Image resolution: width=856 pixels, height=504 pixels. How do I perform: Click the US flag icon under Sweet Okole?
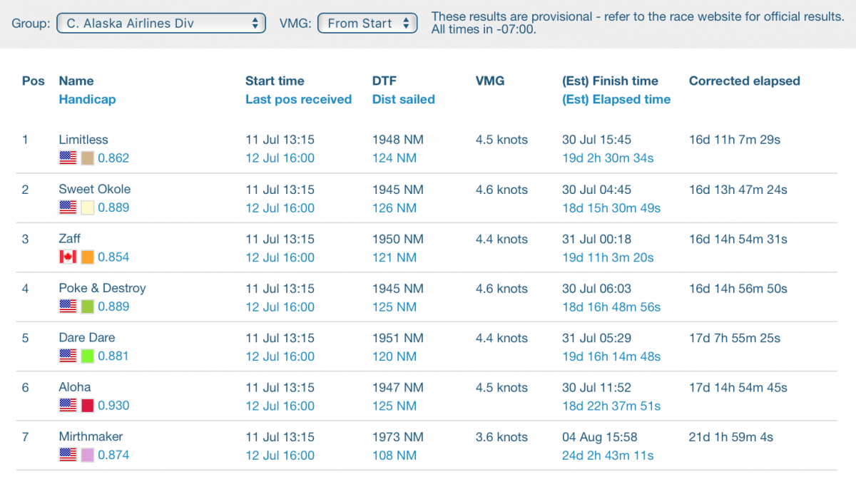point(68,207)
